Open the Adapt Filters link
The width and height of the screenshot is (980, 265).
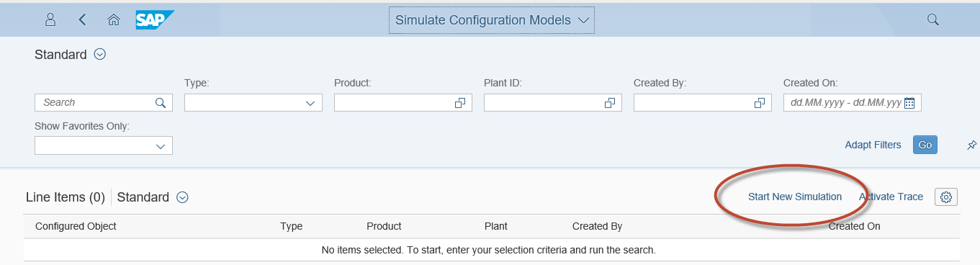coord(873,145)
